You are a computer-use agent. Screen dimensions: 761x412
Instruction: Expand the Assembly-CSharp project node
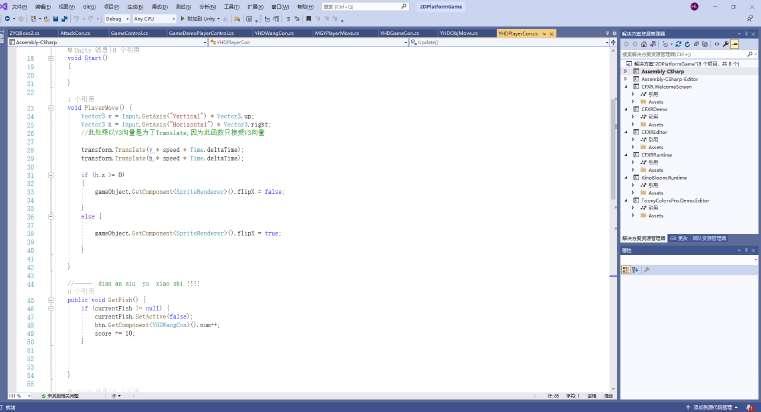click(x=626, y=71)
